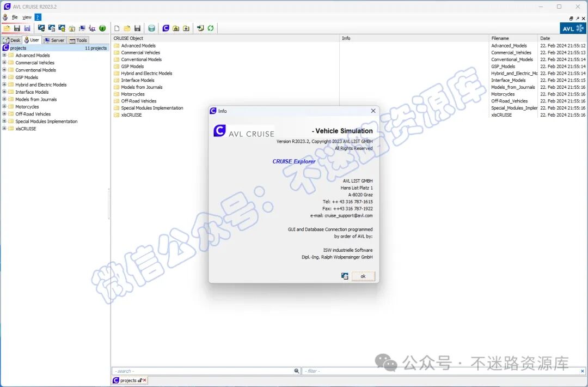Click the green refresh arrows icon
This screenshot has width=588, height=387.
tap(211, 28)
